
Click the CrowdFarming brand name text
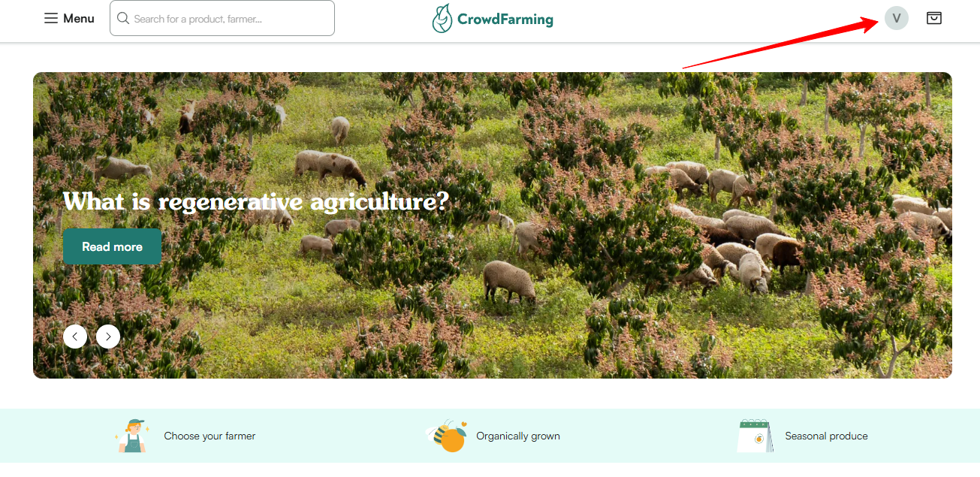tap(505, 20)
